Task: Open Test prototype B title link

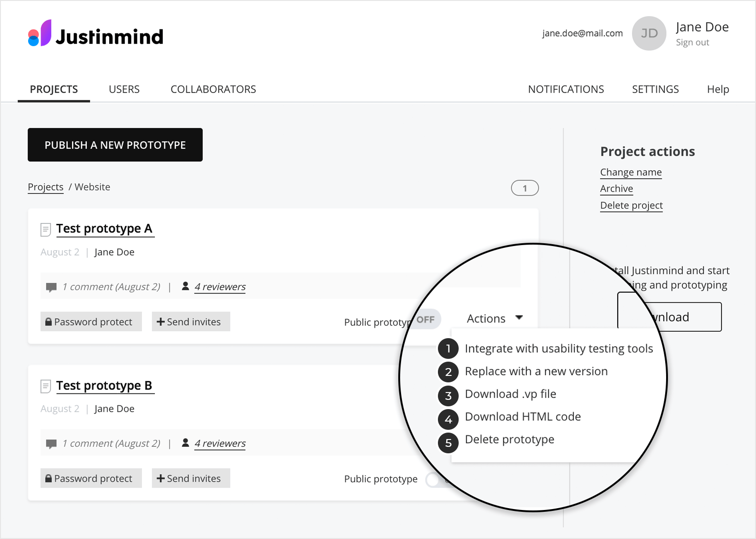Action: (x=104, y=386)
